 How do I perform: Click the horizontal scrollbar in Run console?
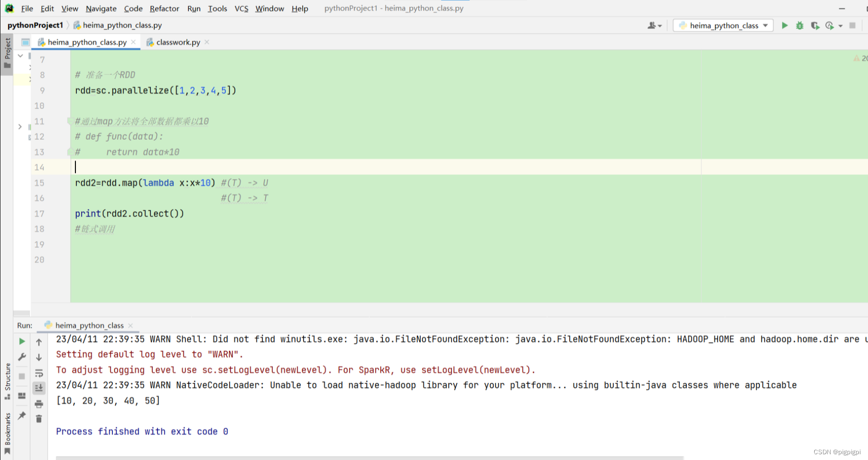coord(369,458)
